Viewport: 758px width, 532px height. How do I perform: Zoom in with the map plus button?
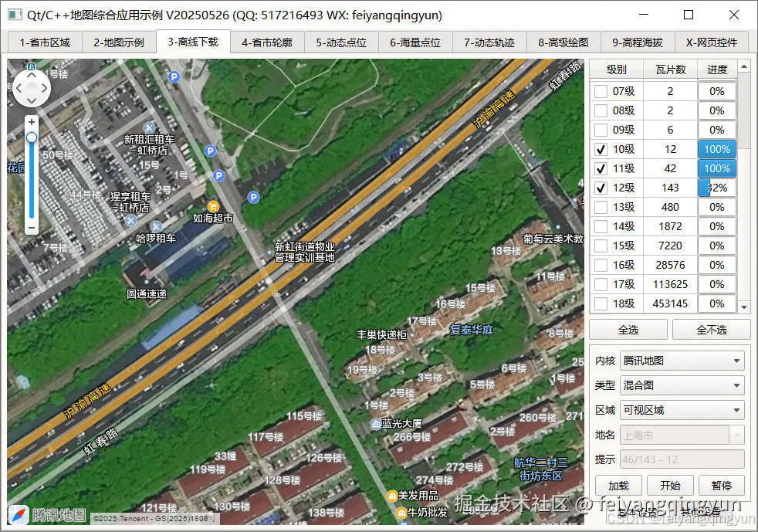(32, 122)
